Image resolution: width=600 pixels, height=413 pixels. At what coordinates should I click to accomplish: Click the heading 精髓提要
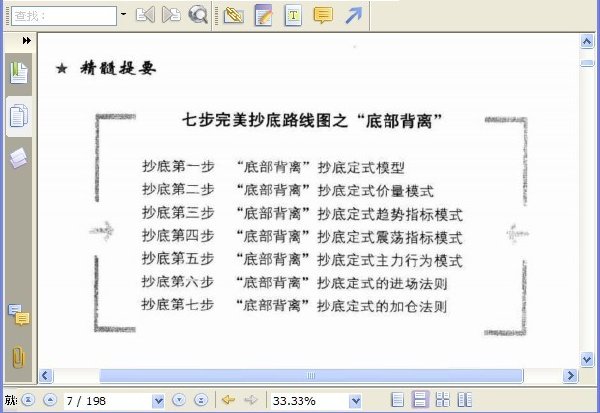118,69
